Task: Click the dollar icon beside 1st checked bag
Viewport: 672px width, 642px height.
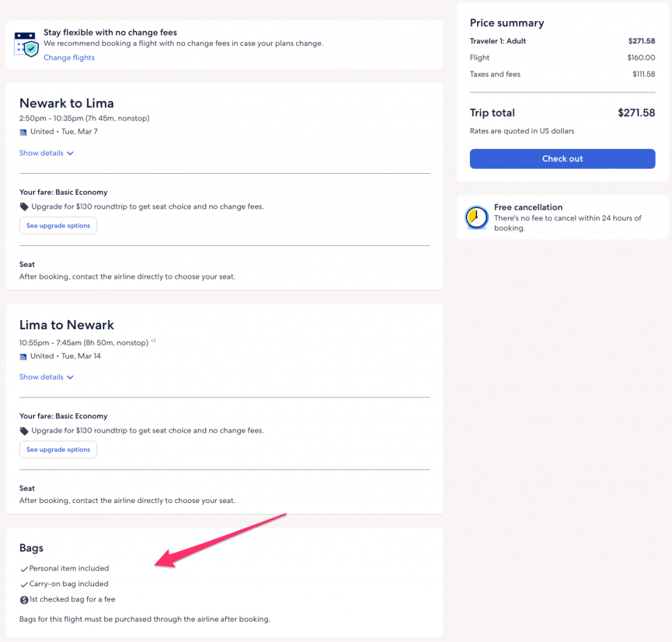Action: 24,599
